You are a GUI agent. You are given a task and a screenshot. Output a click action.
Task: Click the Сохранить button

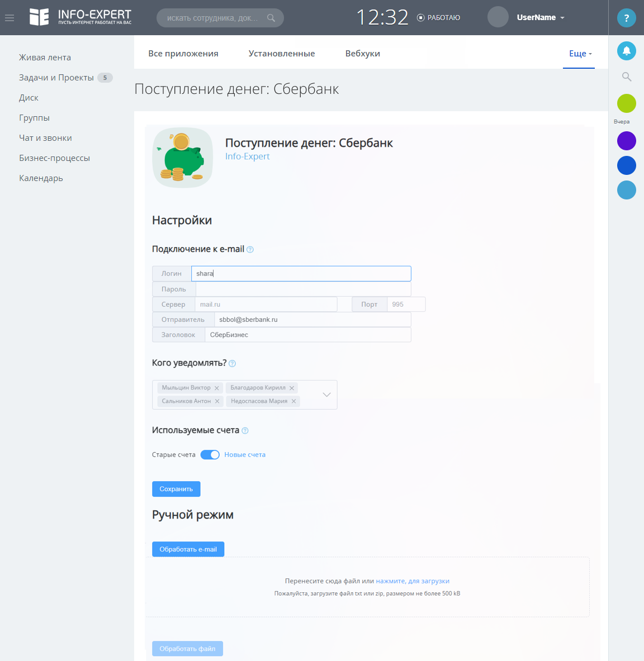[176, 489]
